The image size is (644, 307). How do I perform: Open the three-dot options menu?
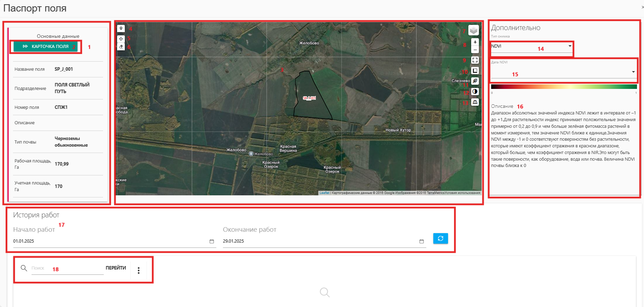coord(139,270)
